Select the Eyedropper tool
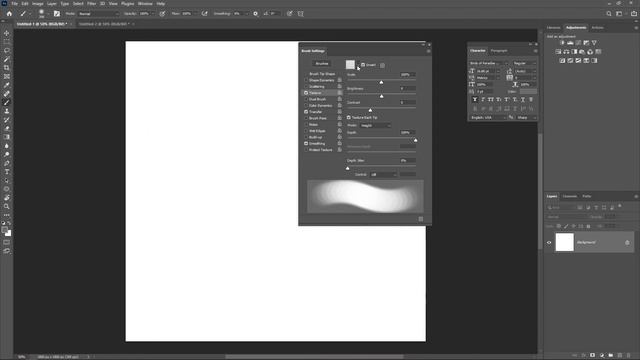Viewport: 640px width, 360px height. coord(7,85)
